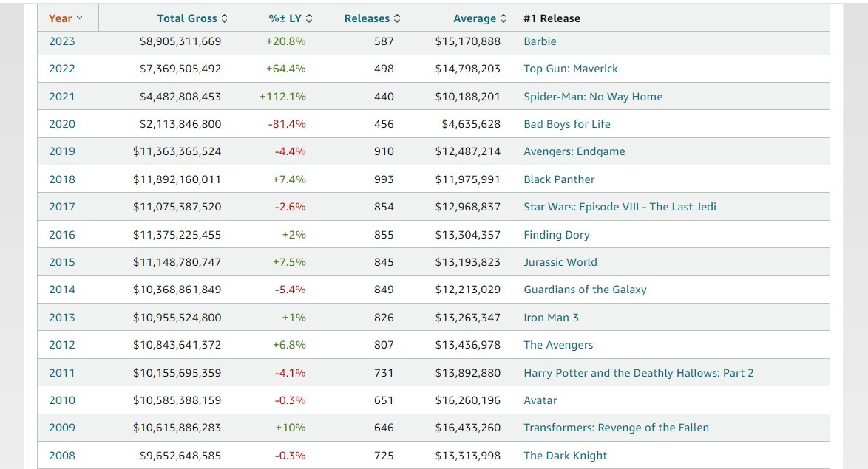The image size is (868, 469).
Task: Open Avengers: Endgame release page
Action: click(x=574, y=151)
